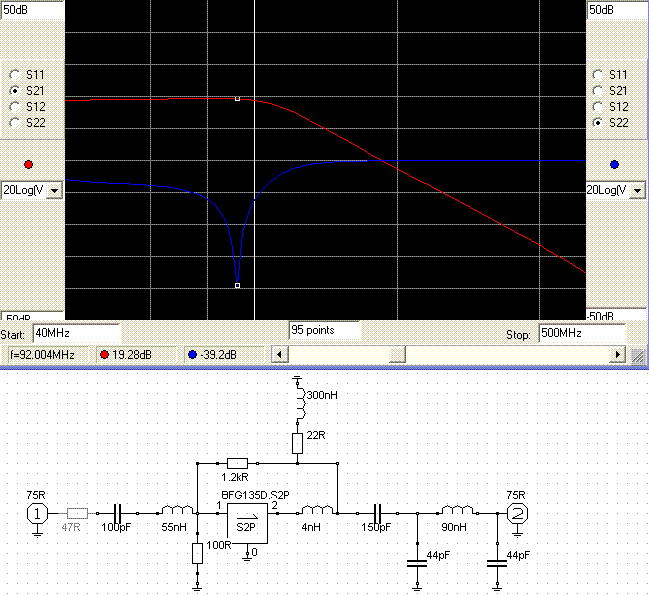The width and height of the screenshot is (649, 595).
Task: Click the frequency scrollbar thumb
Action: coord(397,355)
